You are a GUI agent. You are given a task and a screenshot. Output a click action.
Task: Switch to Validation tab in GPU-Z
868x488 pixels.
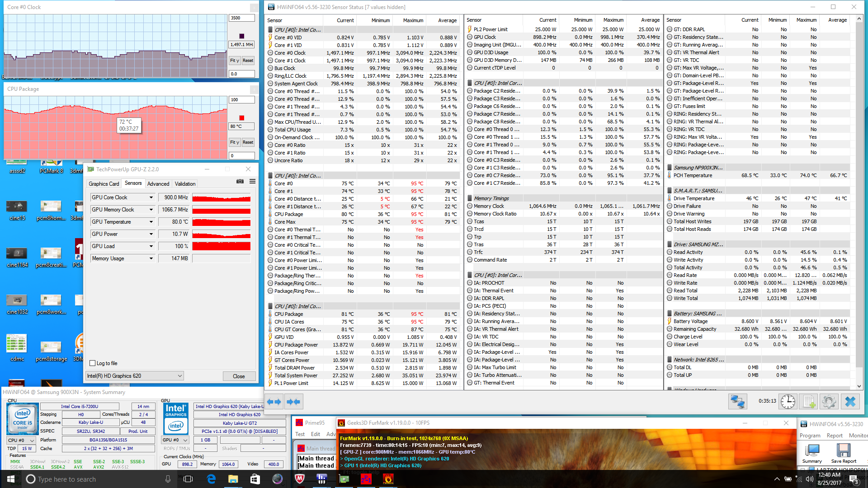185,184
